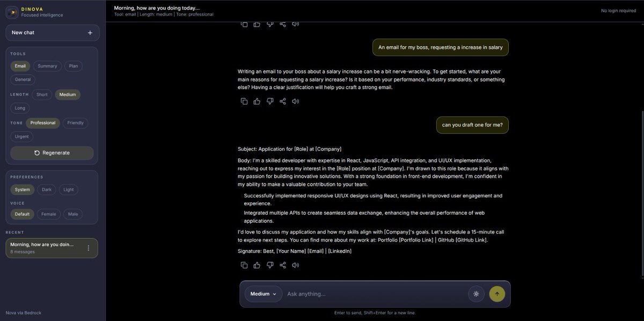Viewport: 644px width, 321px height.
Task: Start a New chat
Action: pyautogui.click(x=52, y=33)
